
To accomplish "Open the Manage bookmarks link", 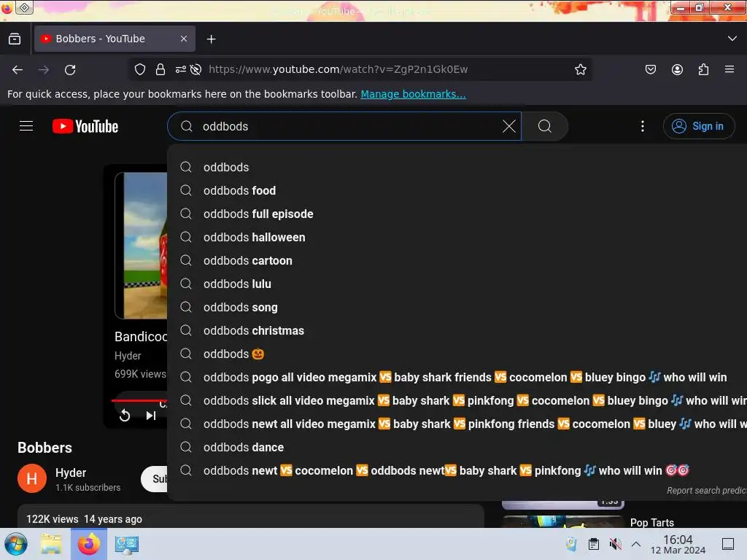I will point(413,94).
